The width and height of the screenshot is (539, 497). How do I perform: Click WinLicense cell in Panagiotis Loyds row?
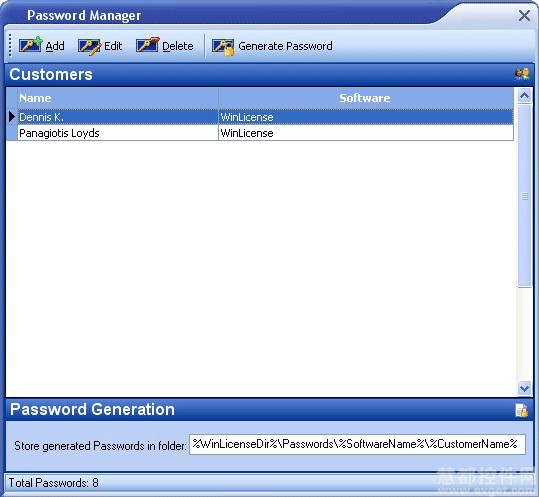(x=366, y=133)
